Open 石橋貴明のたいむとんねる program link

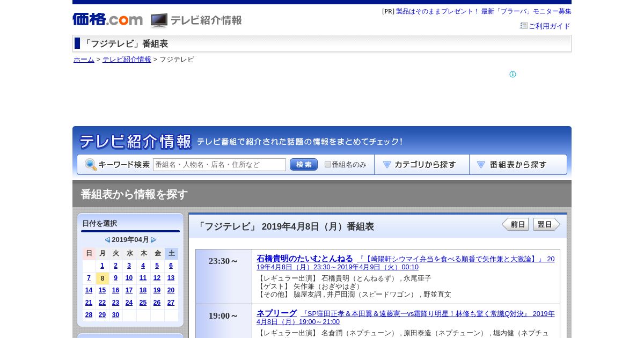pos(305,259)
